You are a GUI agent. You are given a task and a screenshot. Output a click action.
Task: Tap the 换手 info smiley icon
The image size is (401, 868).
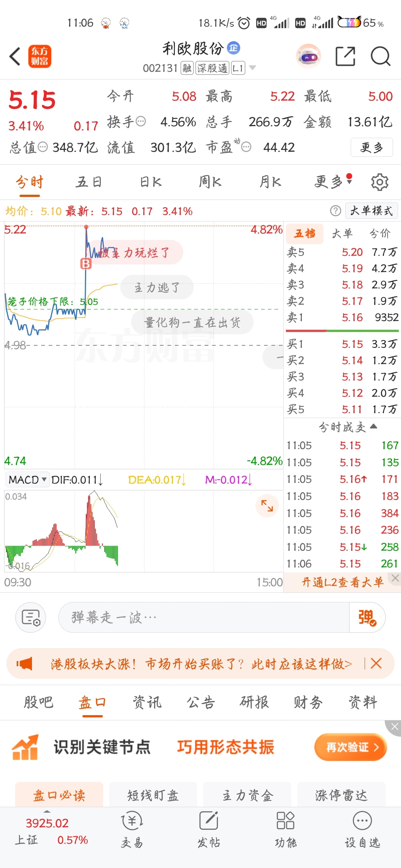141,121
